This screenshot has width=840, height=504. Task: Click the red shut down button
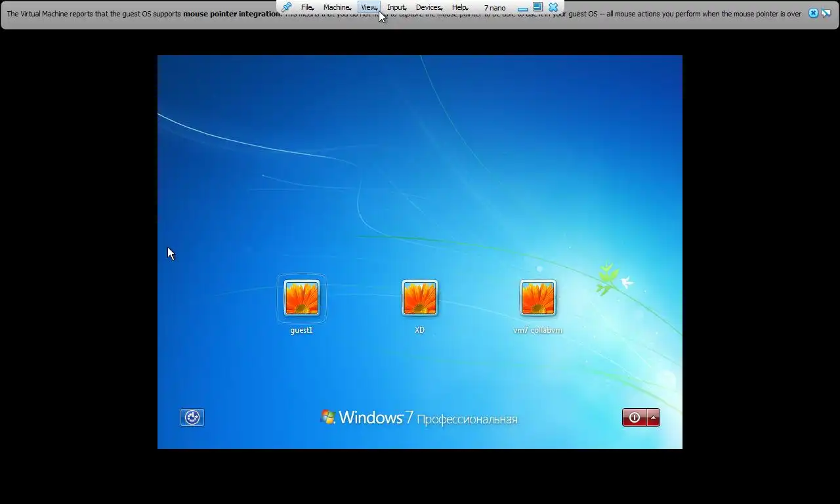tap(634, 417)
